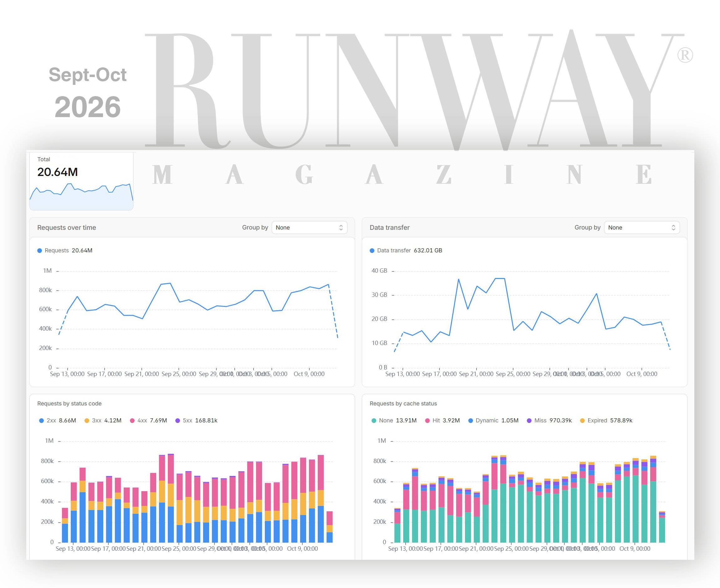Image resolution: width=720 pixels, height=588 pixels.
Task: Click Oct 9, 00:00 label under Data transfer chart
Action: point(642,374)
